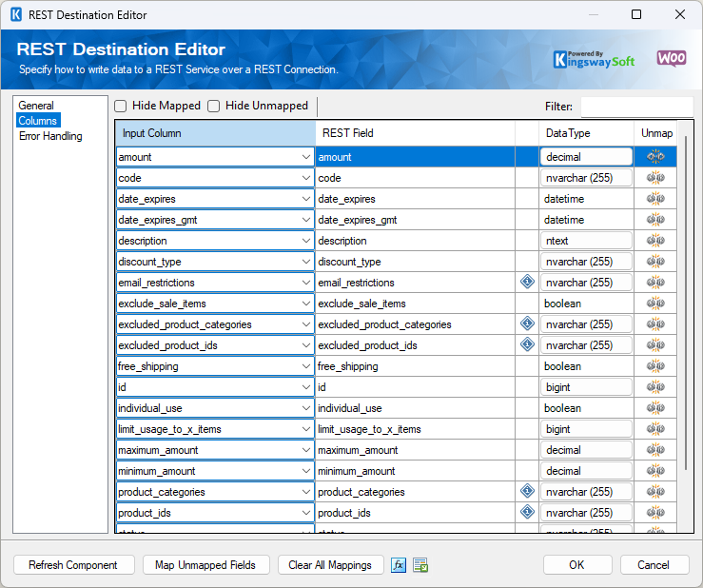The height and width of the screenshot is (588, 703).
Task: Unmap the date_expires_gmt field mapping
Action: [655, 220]
